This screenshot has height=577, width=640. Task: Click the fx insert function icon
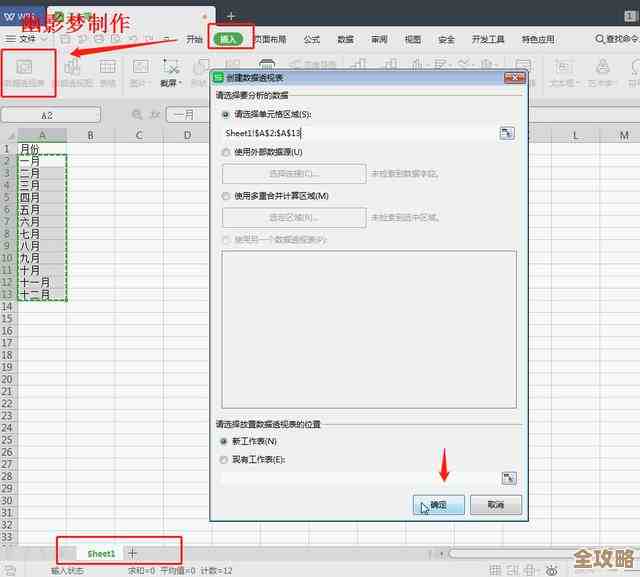coord(155,115)
